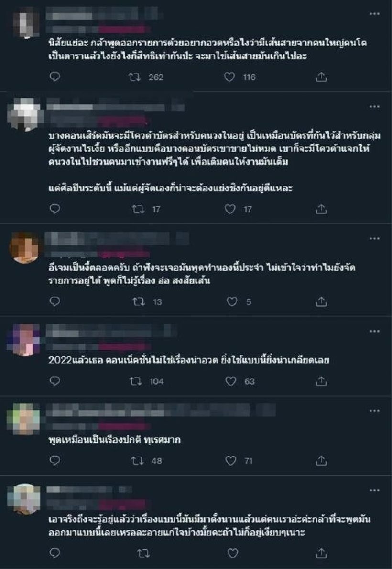Like the tweet with 17 likes

[x=230, y=209]
